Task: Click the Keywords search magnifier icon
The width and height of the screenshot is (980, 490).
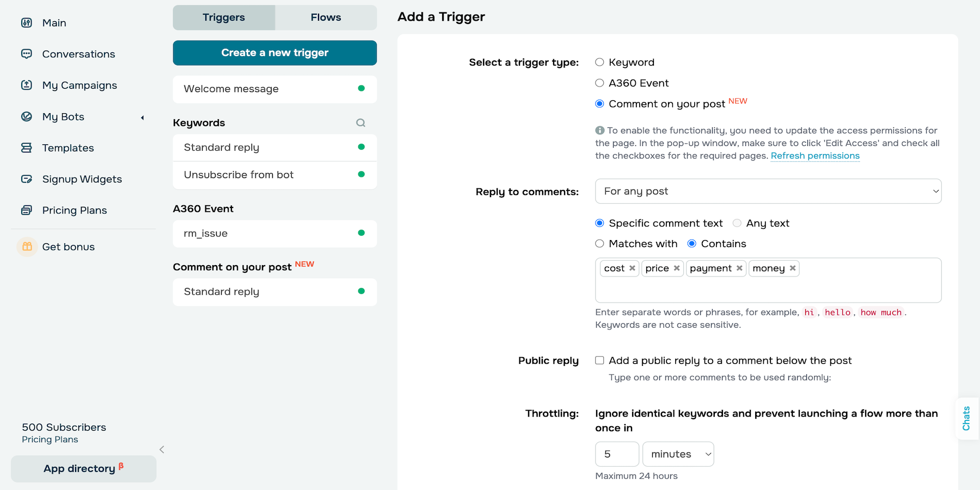Action: (360, 122)
